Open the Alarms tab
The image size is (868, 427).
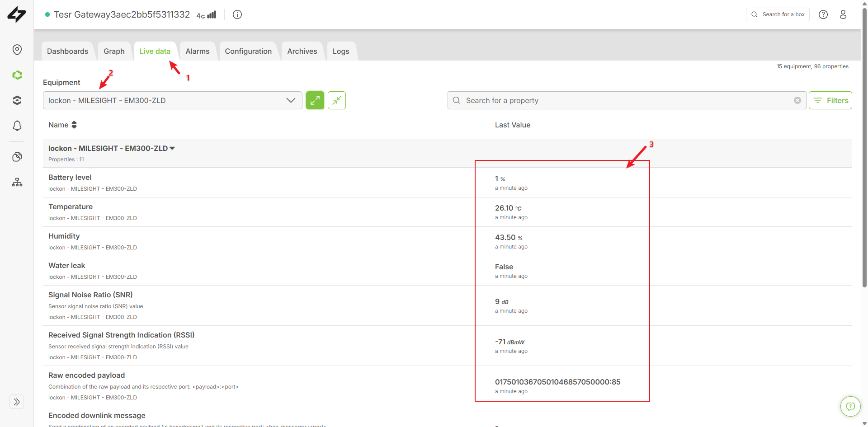point(198,51)
